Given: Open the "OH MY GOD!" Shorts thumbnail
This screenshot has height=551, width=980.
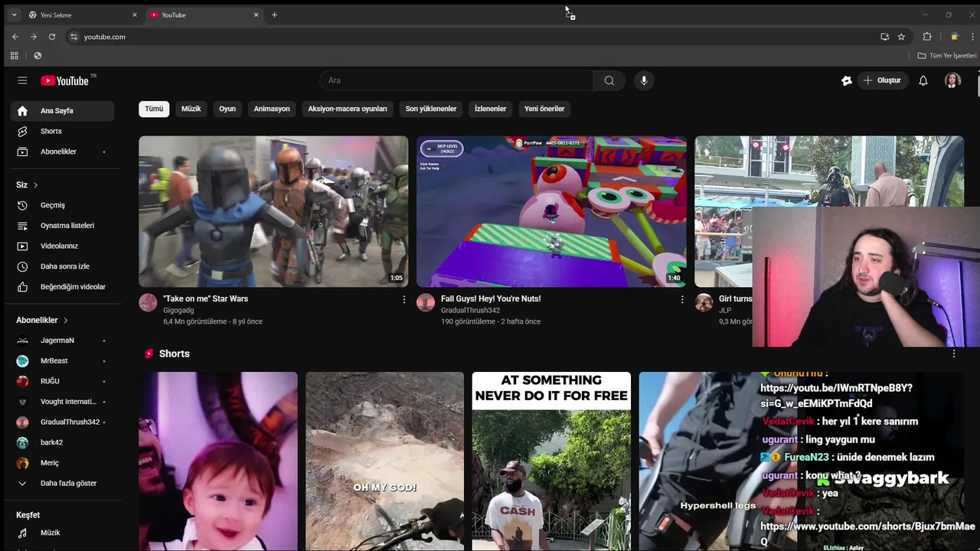Looking at the screenshot, I should tap(384, 461).
